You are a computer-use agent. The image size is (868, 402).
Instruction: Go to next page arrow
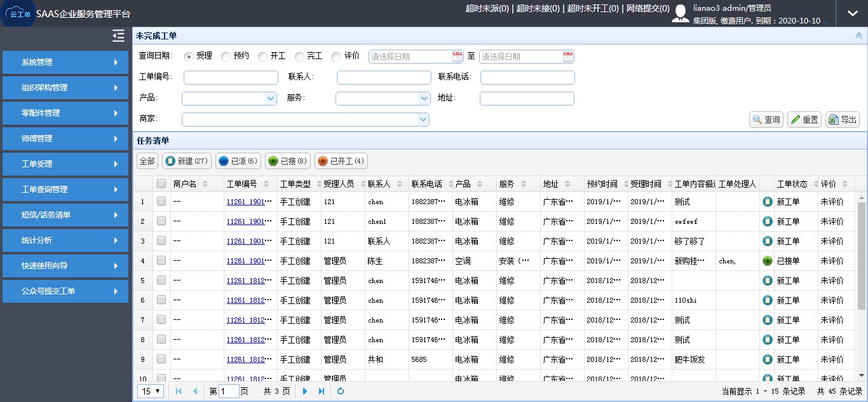[x=305, y=391]
